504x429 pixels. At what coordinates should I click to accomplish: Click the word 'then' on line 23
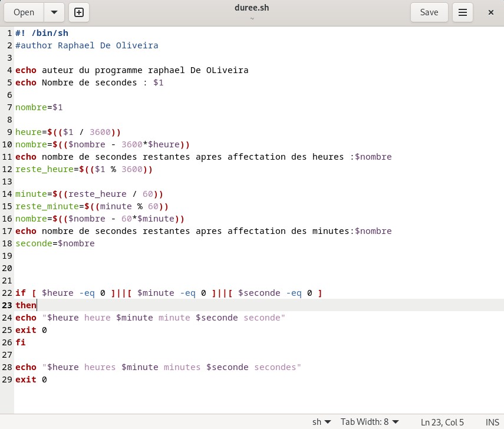pos(25,305)
